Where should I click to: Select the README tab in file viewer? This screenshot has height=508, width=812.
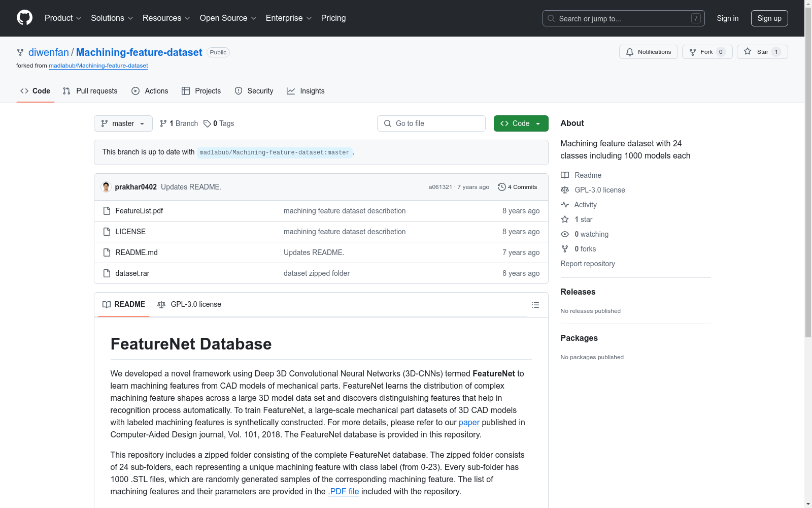pos(124,304)
